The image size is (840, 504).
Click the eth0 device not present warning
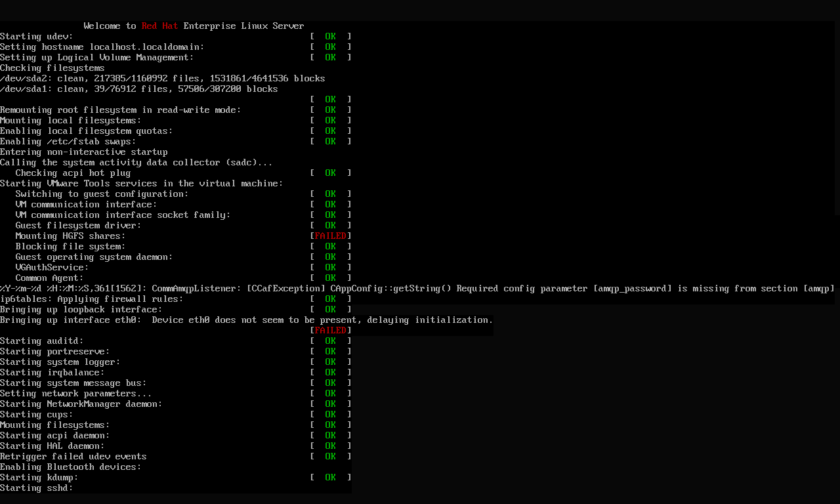(x=246, y=320)
